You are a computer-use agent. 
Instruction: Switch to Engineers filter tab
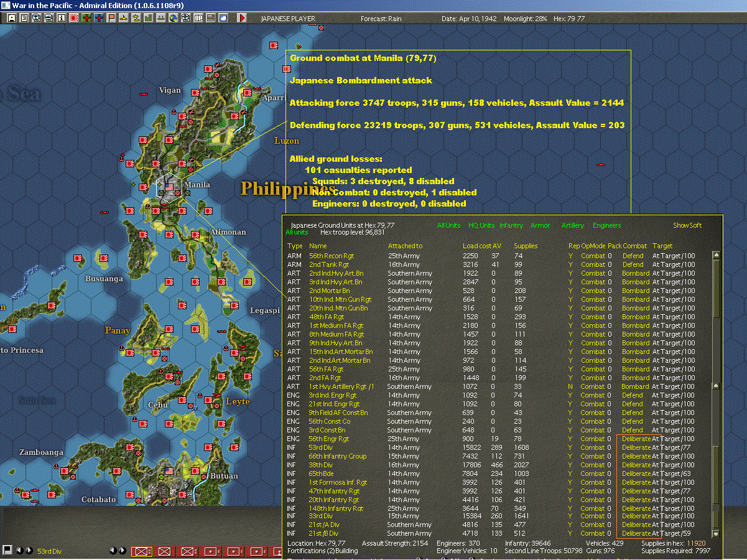(606, 225)
